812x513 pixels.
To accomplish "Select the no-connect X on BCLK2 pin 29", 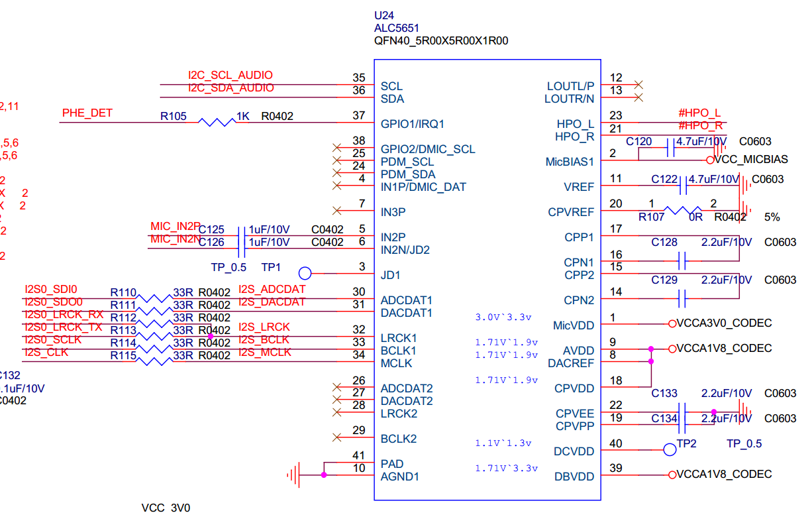I will (336, 437).
